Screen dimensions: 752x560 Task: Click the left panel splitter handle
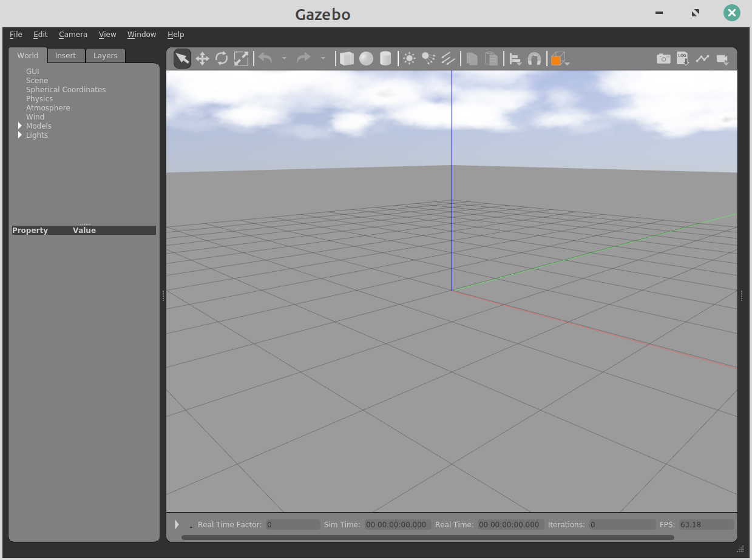pyautogui.click(x=163, y=295)
